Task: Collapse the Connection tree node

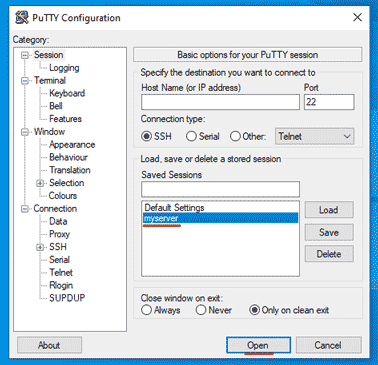Action: (x=25, y=209)
